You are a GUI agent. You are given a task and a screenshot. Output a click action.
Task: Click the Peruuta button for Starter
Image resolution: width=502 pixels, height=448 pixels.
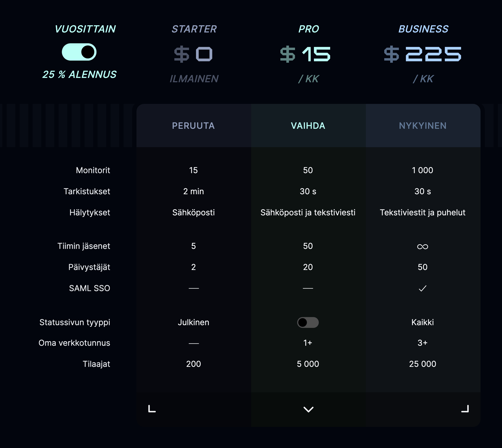click(194, 126)
